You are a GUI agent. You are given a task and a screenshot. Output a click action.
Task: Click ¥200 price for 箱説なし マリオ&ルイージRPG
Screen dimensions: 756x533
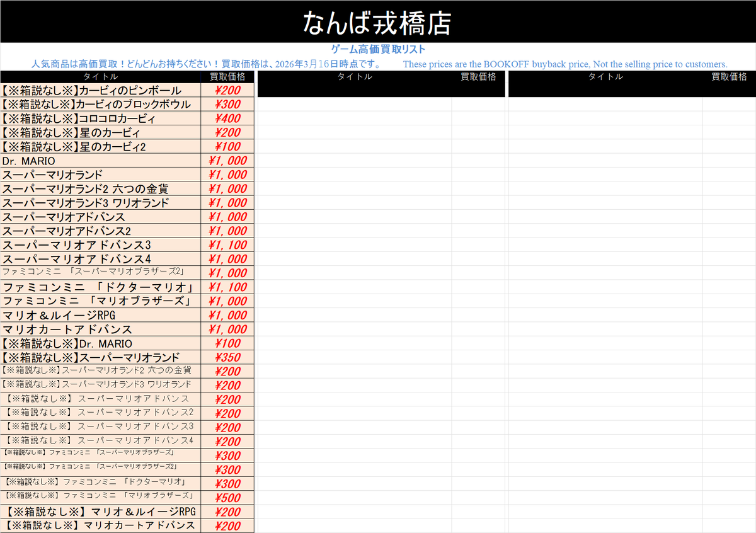[x=227, y=512]
